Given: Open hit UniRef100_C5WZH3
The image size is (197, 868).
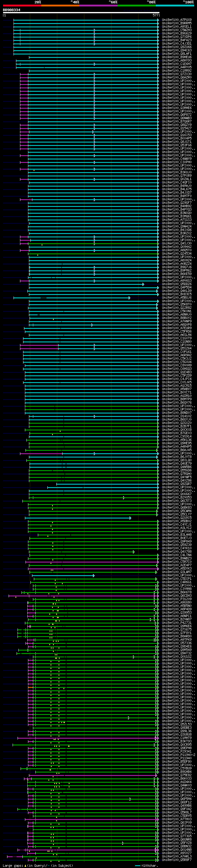Looking at the screenshot, I should (177, 30).
